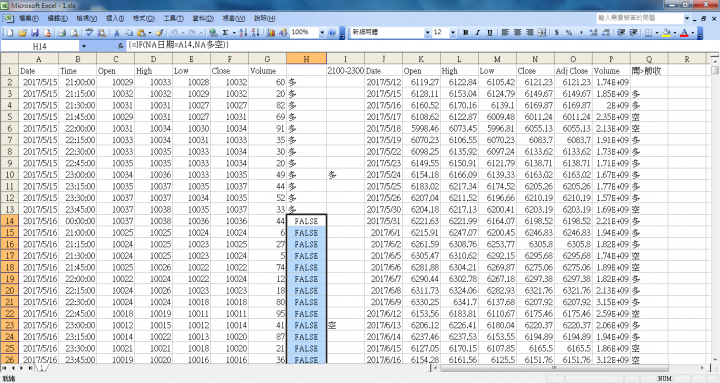Open the font size 12 dropdown
Screen dimensions: 720x383
click(x=453, y=33)
